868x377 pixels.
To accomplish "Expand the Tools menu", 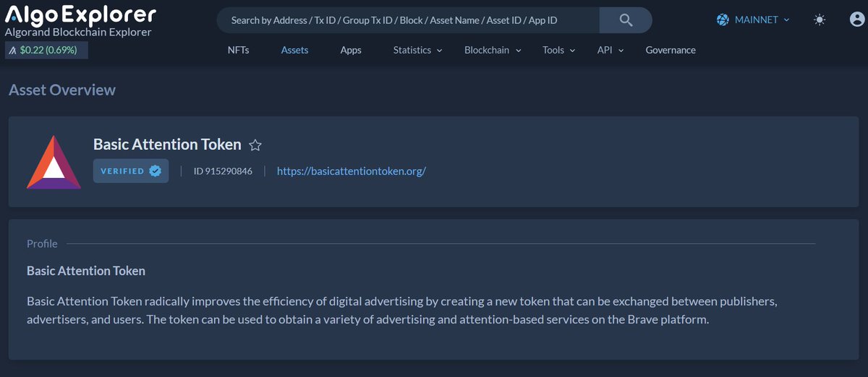I will [559, 50].
